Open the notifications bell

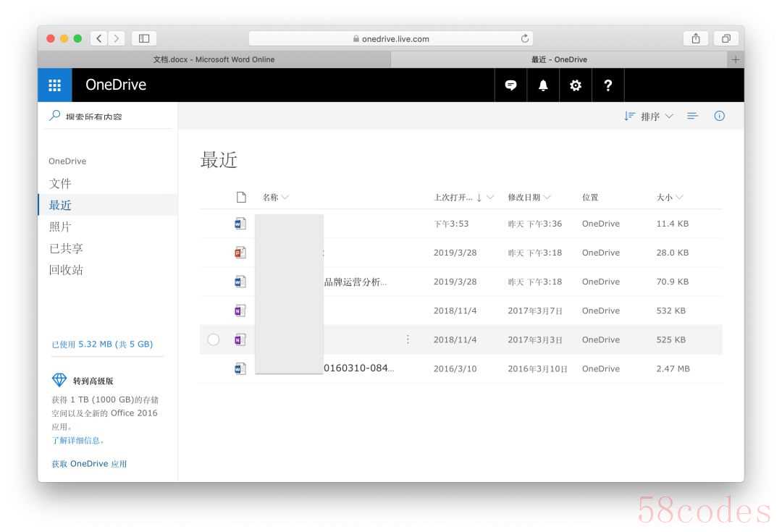(x=543, y=85)
